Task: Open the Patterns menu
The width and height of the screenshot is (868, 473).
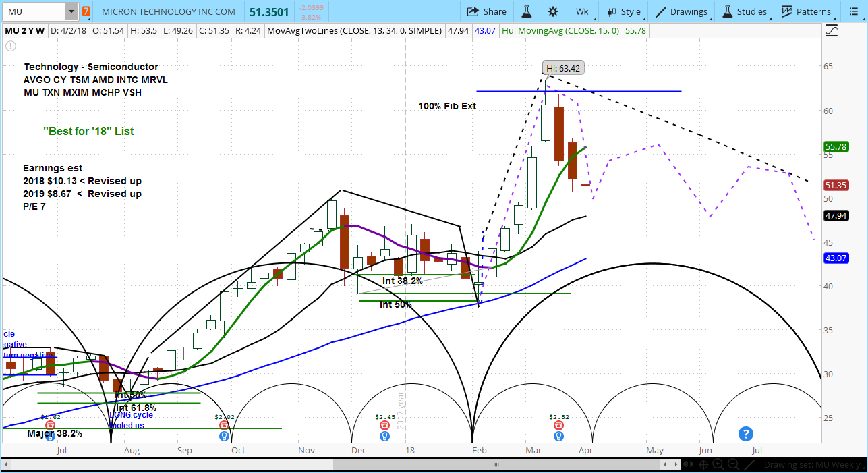Action: (x=807, y=11)
